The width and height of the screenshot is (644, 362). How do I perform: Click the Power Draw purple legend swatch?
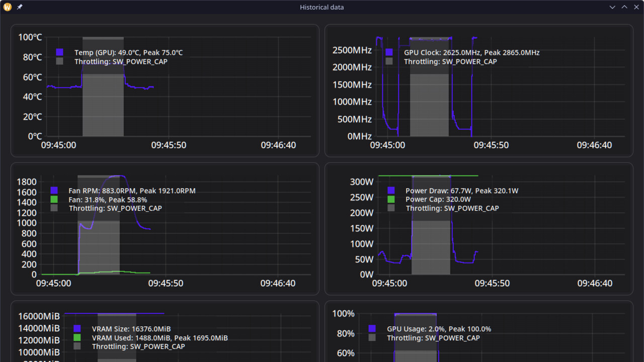click(391, 191)
